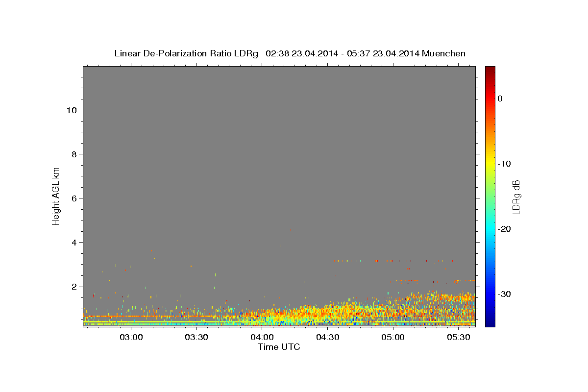Click the colorbar value label 0
588x392 pixels.
tap(500, 98)
